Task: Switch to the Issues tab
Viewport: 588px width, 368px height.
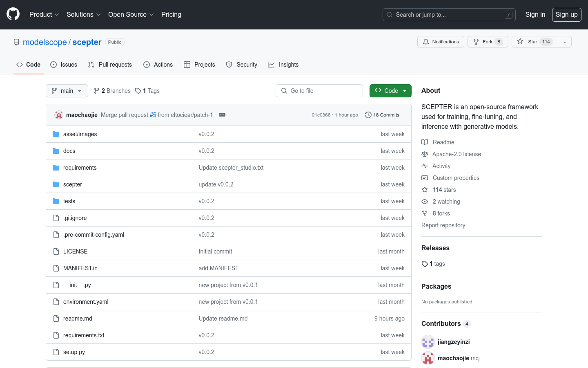Action: pyautogui.click(x=64, y=65)
